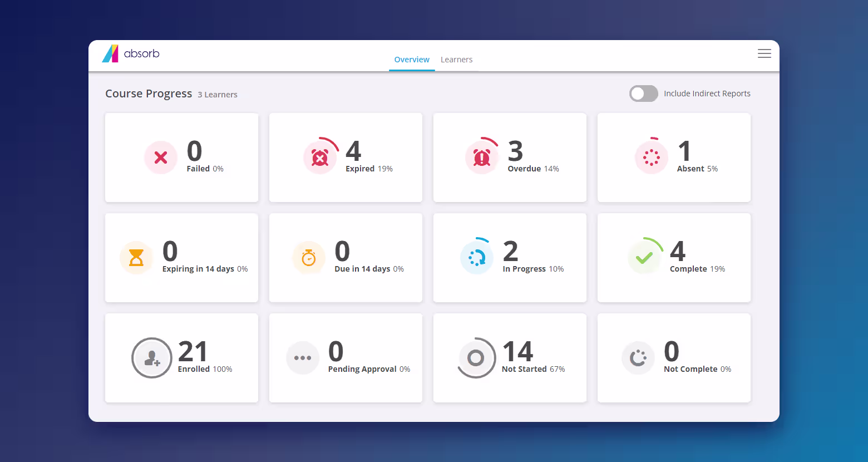Click the Expired alarm clock icon
Screen dimensions: 868x462
click(320, 156)
